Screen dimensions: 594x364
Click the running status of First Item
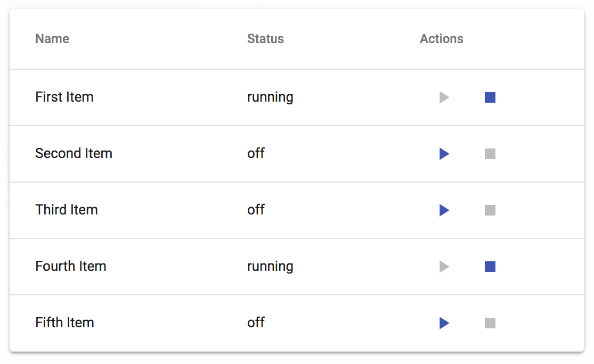270,97
